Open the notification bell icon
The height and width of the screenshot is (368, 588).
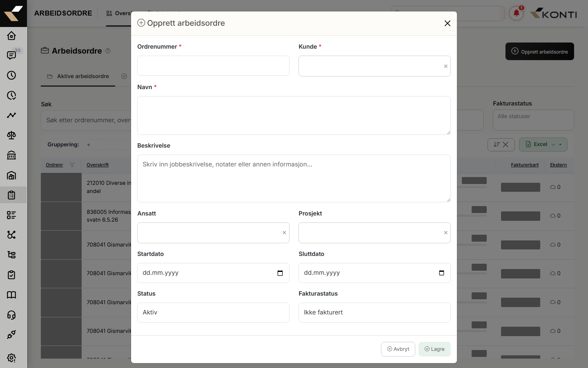516,13
